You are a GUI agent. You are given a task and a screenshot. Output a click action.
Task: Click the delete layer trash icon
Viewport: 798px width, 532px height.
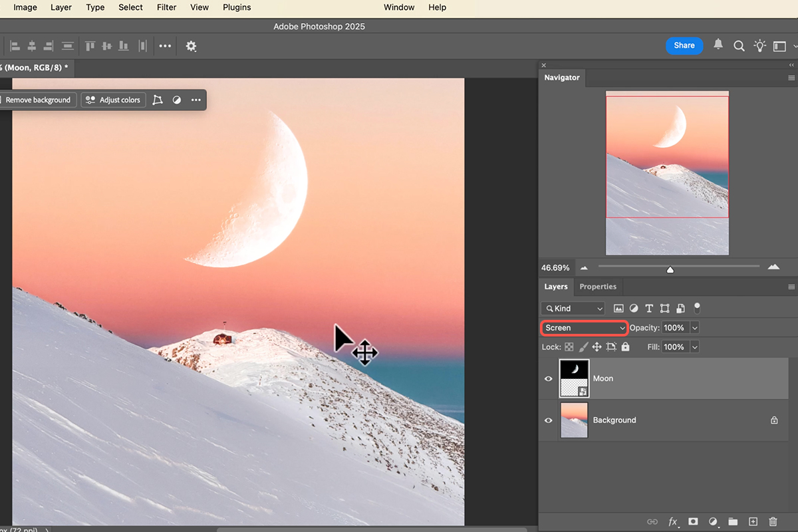pos(773,522)
